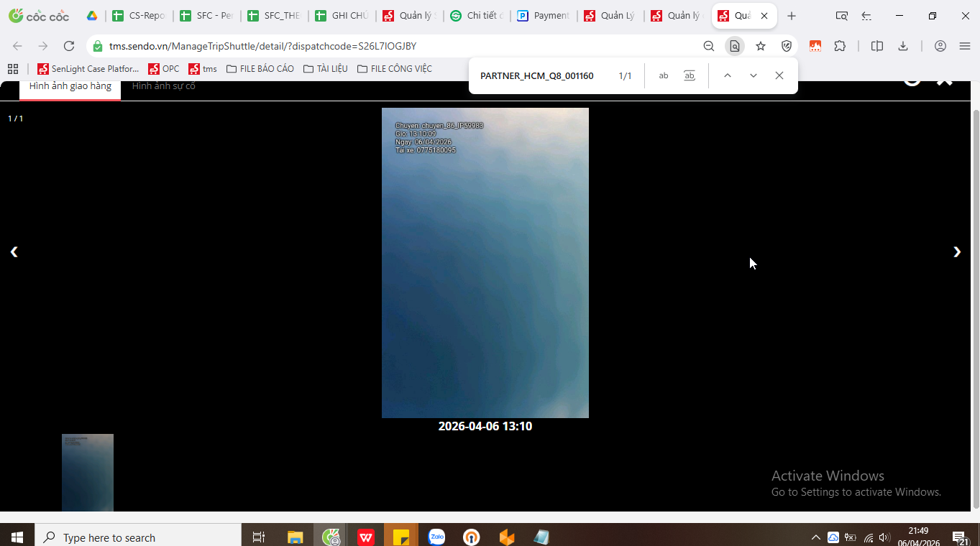Show the previous delivery image

pyautogui.click(x=14, y=251)
